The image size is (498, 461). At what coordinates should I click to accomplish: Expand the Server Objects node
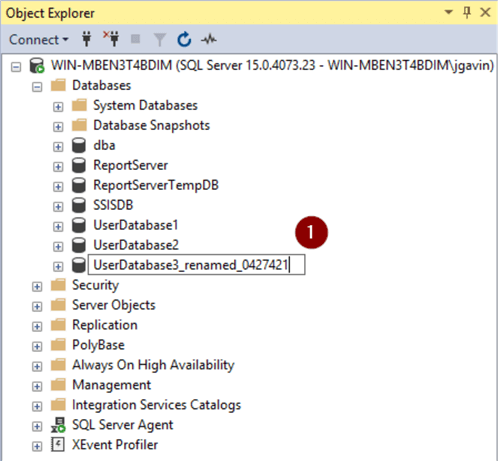pos(37,307)
